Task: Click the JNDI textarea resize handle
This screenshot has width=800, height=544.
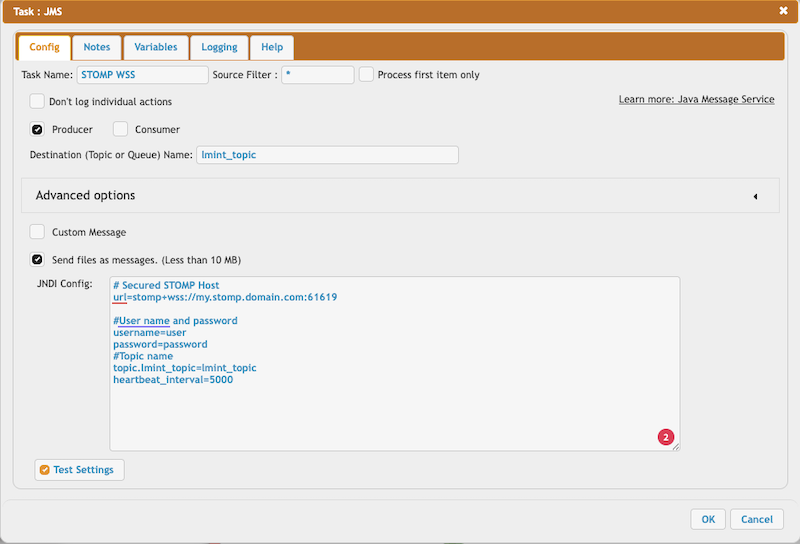Action: point(676,447)
